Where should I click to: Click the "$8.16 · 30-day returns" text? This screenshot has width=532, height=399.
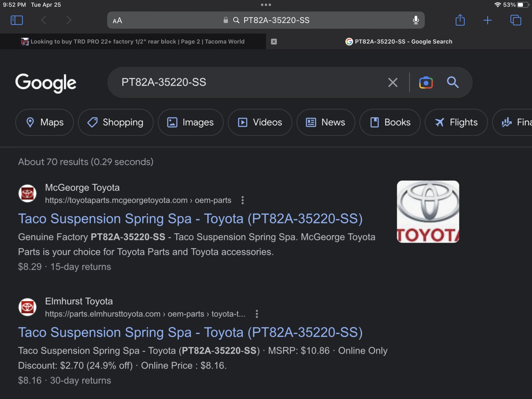coord(65,380)
